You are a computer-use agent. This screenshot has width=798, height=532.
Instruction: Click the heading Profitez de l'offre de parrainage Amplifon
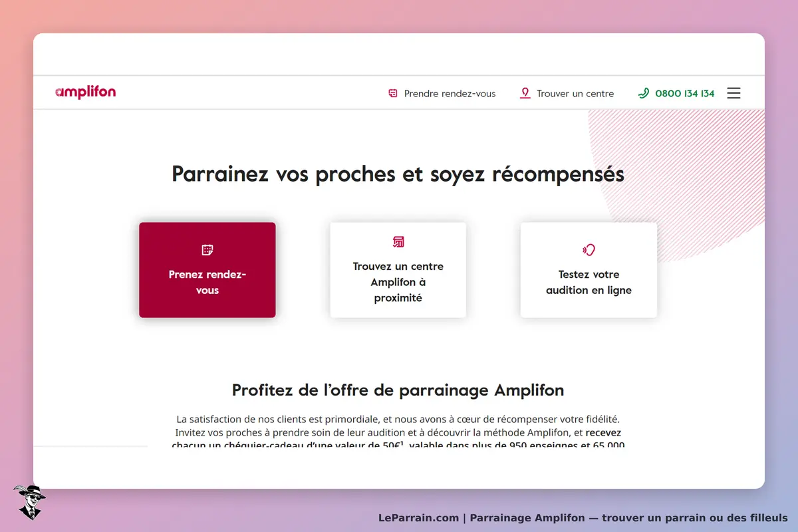398,390
